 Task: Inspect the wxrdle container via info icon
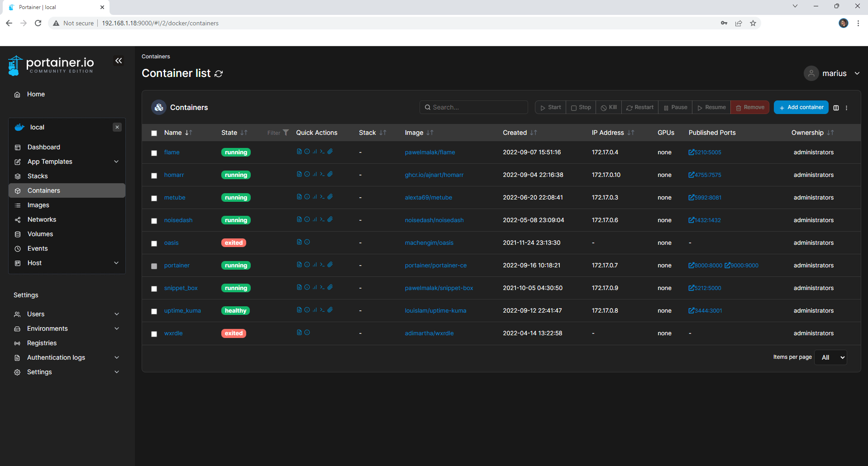307,333
